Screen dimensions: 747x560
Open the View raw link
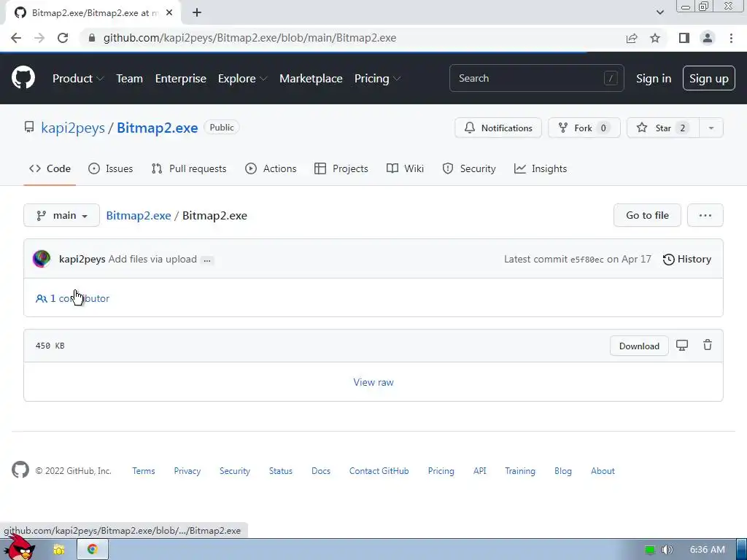coord(373,382)
